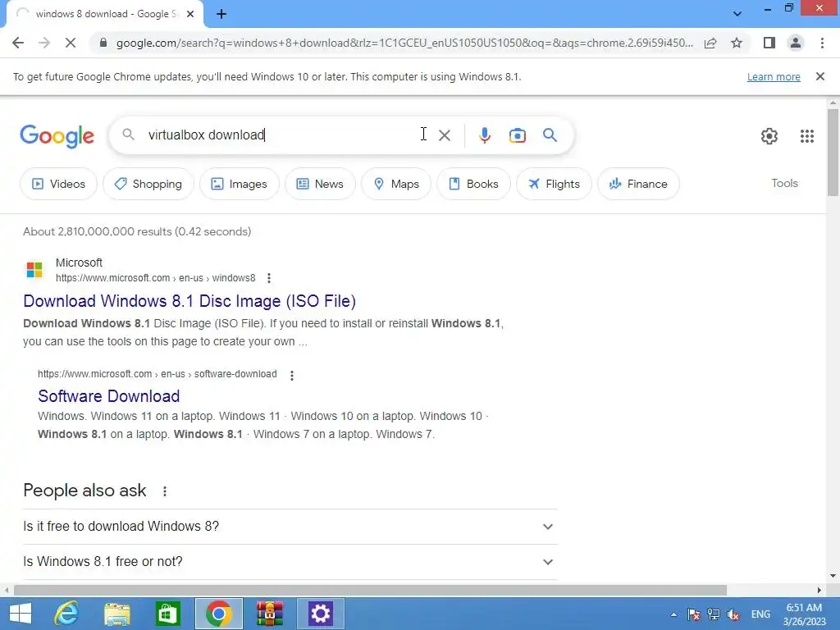Open the Learn more link

point(774,77)
